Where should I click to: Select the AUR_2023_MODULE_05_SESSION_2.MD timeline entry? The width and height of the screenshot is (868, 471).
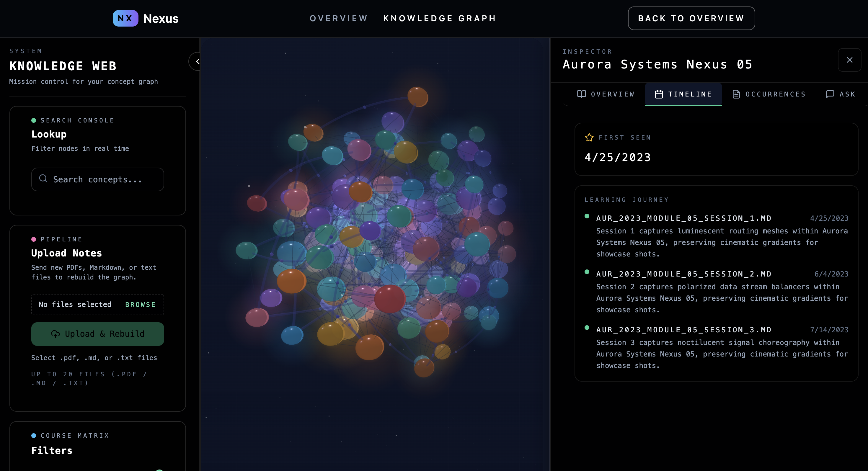click(684, 274)
